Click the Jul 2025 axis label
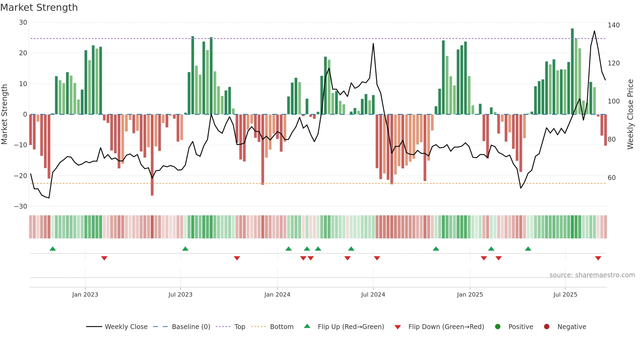The width and height of the screenshot is (644, 362). click(x=565, y=295)
